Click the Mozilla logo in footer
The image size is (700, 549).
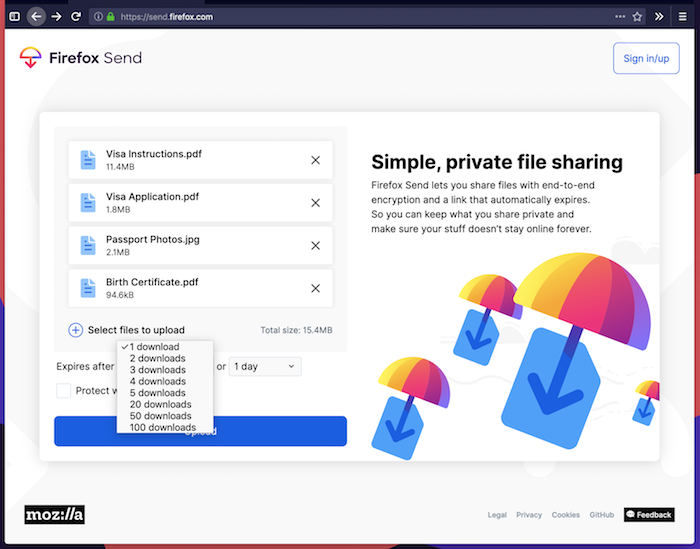(54, 515)
